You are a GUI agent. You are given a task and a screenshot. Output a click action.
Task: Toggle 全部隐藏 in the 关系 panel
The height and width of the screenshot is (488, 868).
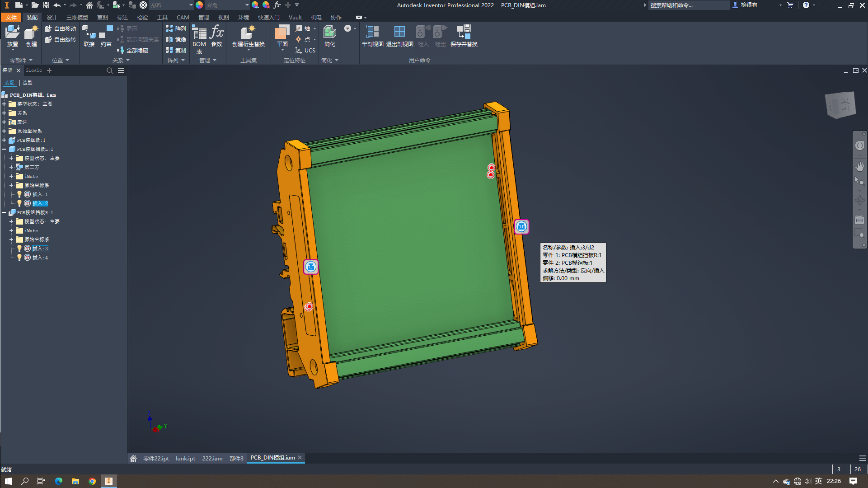point(134,50)
